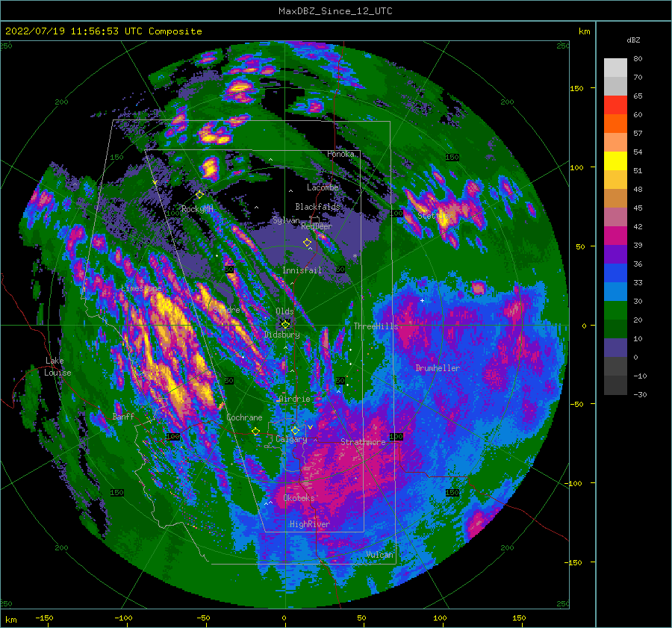Select the Lacombe label on the map

pos(323,187)
